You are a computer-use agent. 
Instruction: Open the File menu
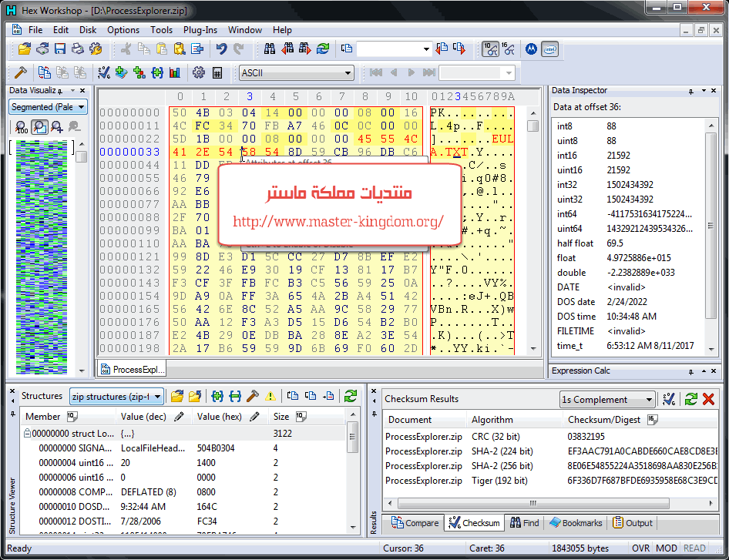coord(35,30)
